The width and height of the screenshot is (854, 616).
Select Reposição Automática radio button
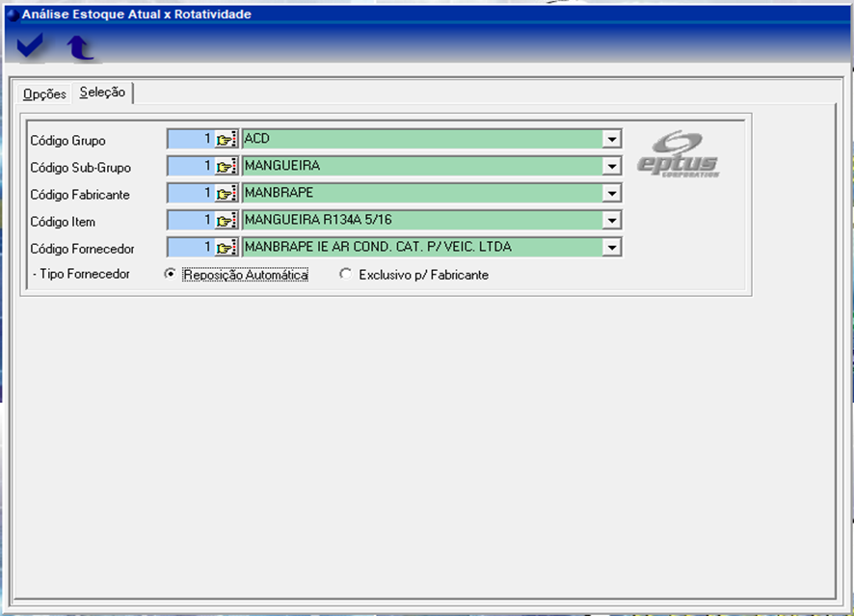(171, 275)
